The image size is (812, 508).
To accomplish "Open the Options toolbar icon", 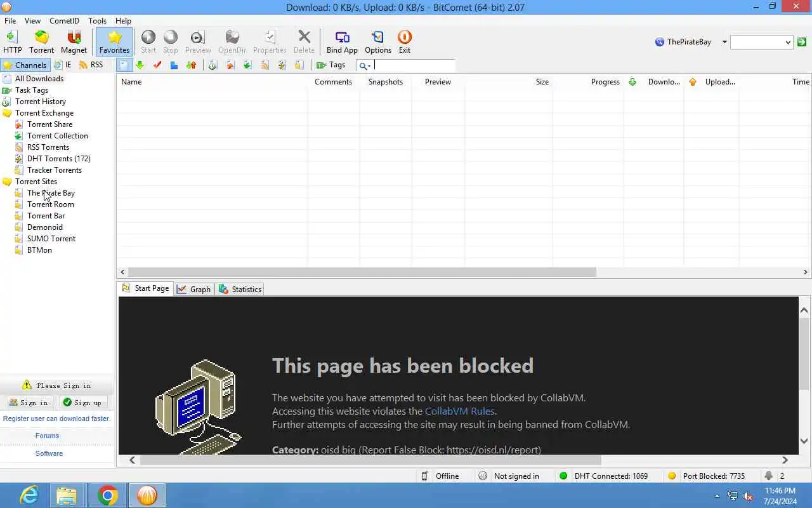I will (x=378, y=42).
